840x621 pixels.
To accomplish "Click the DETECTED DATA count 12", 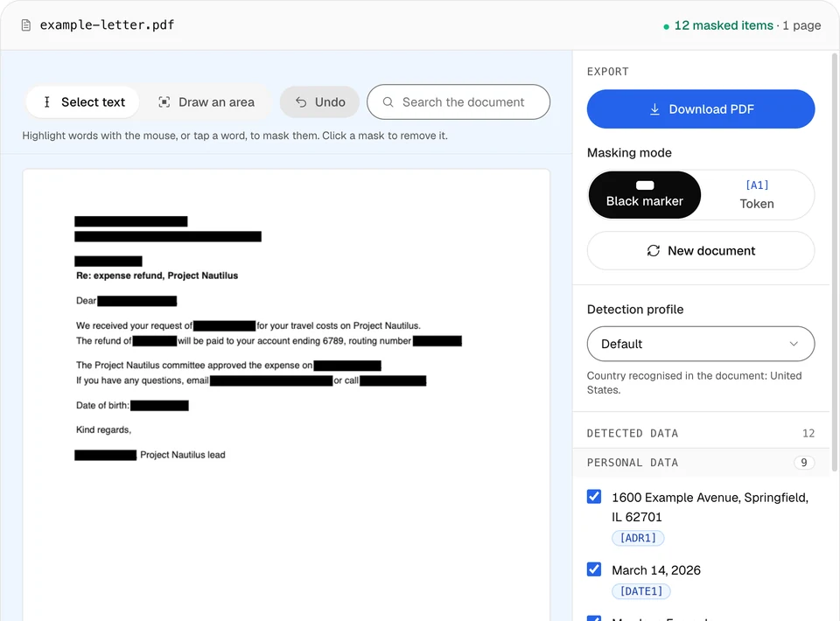I will [x=808, y=433].
